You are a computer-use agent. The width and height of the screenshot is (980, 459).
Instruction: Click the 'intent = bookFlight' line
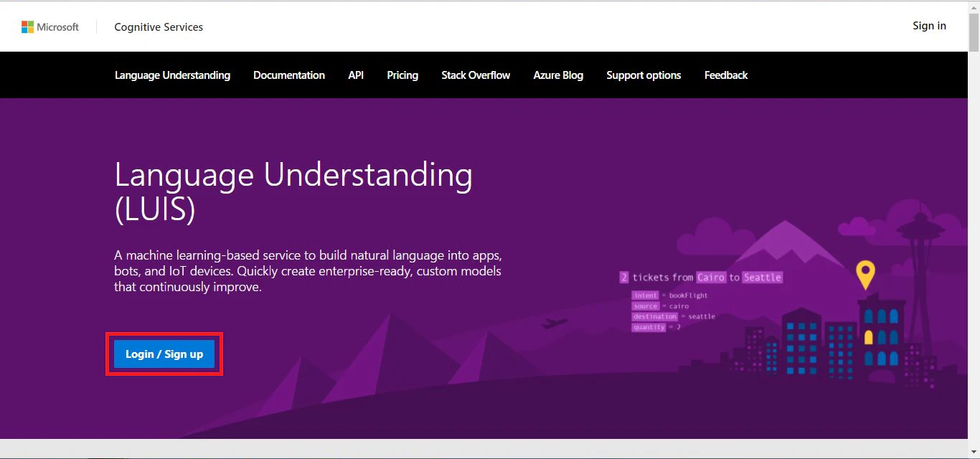(x=670, y=295)
